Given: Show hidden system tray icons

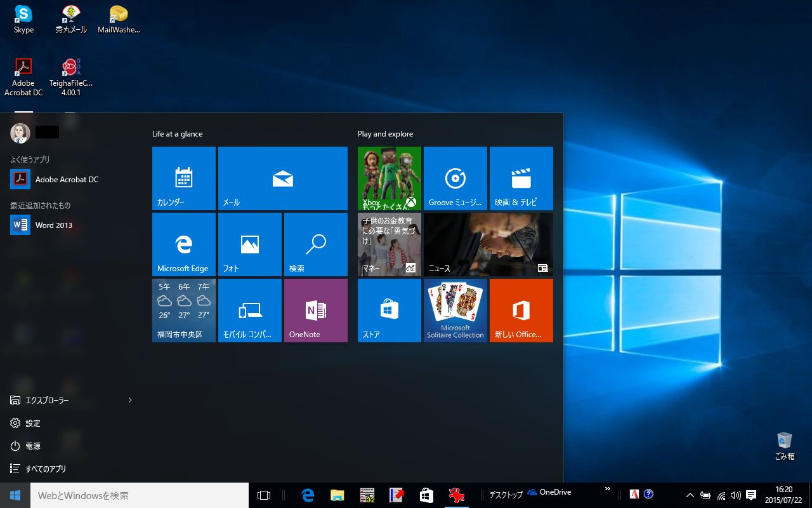Looking at the screenshot, I should point(690,495).
